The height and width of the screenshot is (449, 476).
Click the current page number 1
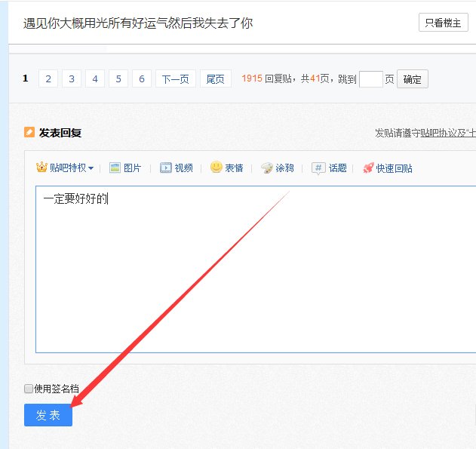tap(26, 78)
